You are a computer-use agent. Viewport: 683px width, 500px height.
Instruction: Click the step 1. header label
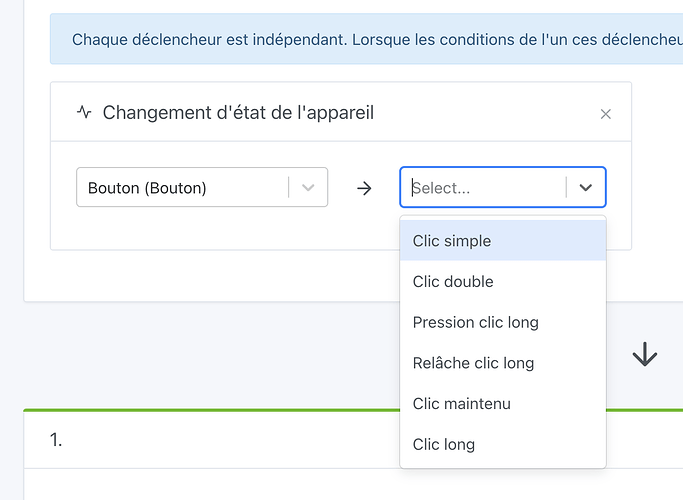pyautogui.click(x=56, y=439)
